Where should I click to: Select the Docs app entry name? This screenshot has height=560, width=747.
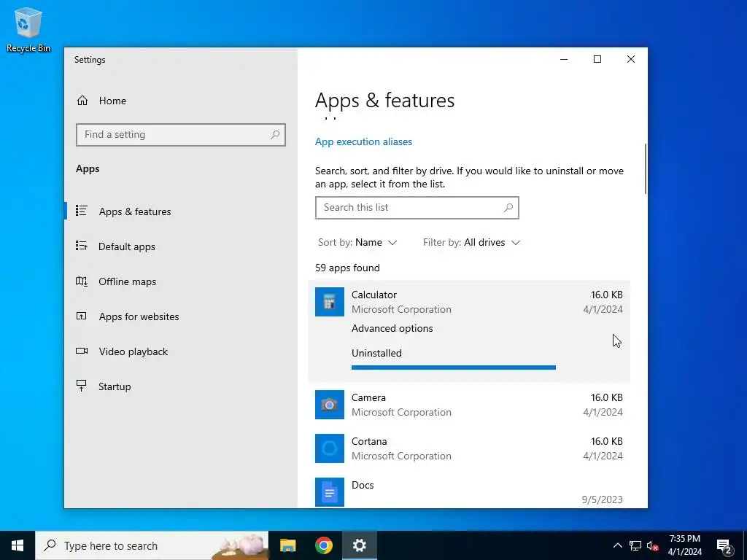point(363,485)
